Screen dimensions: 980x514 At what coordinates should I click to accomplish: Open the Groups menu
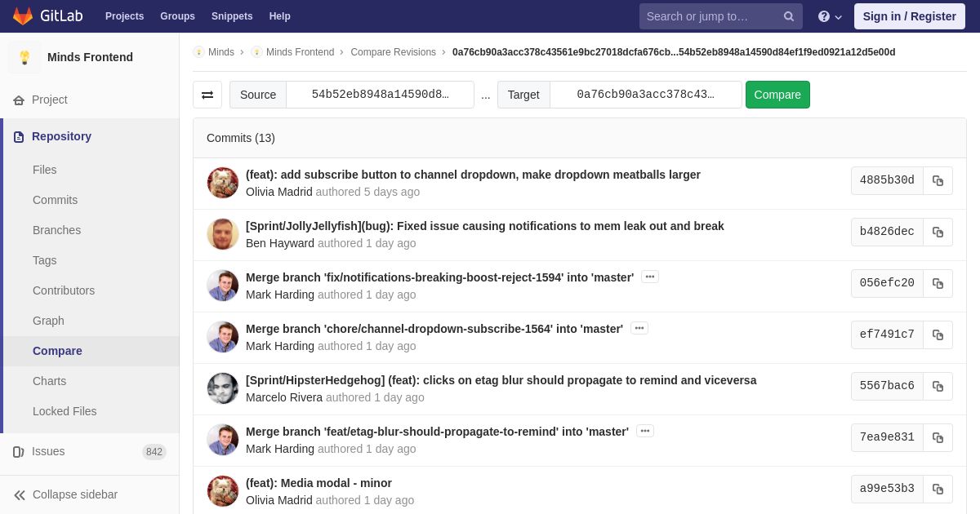click(177, 16)
